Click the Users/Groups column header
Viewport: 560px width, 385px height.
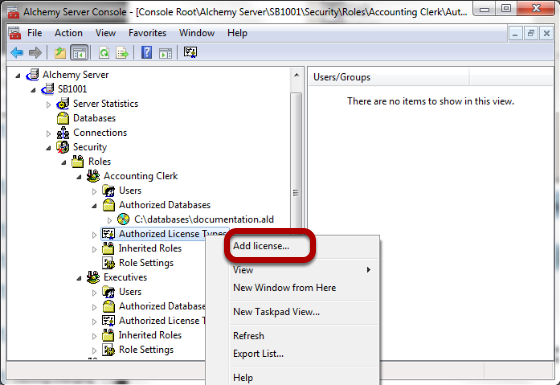tap(389, 77)
